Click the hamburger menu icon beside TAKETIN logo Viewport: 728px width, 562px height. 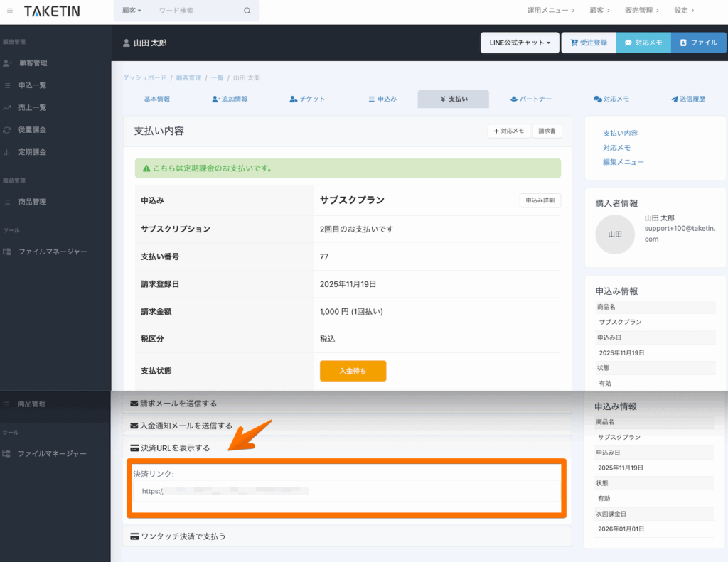[x=10, y=11]
